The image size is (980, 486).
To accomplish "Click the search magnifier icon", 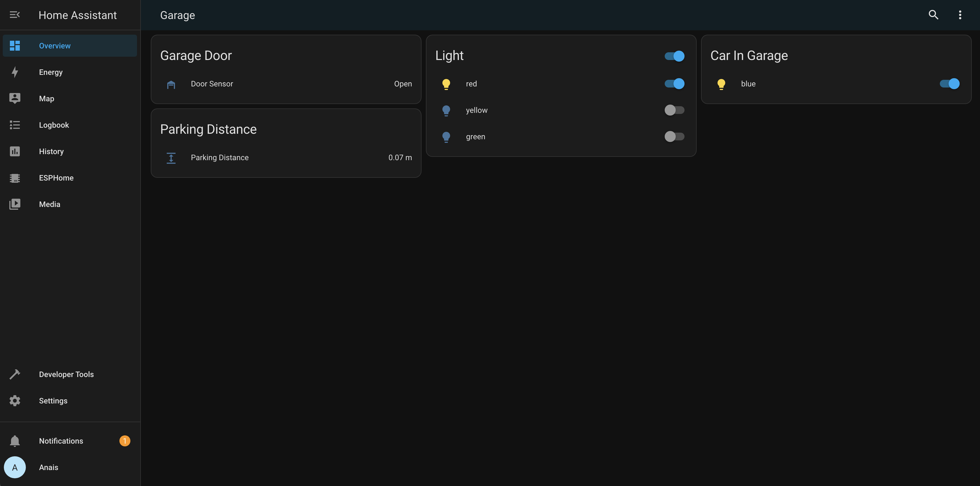I will (x=933, y=15).
